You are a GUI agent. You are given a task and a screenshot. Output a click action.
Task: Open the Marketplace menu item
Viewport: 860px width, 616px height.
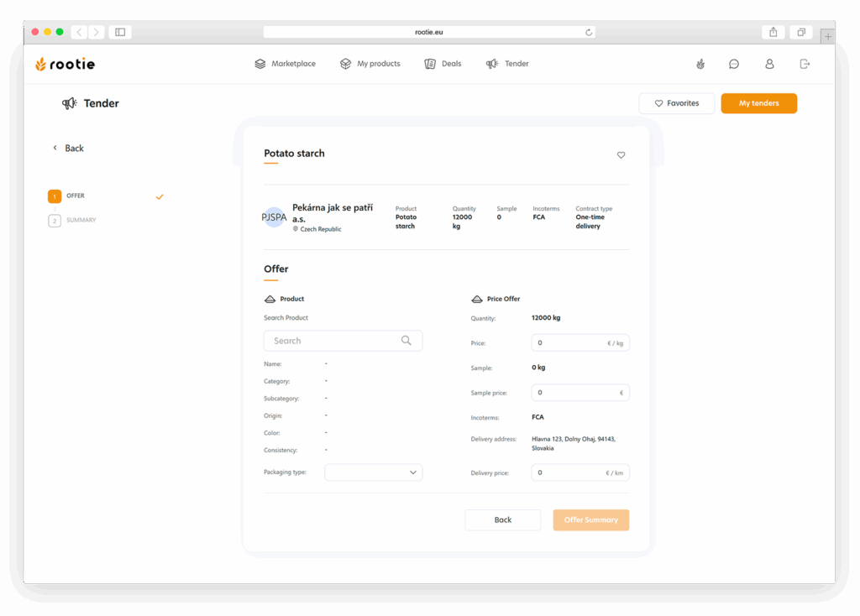tap(286, 64)
